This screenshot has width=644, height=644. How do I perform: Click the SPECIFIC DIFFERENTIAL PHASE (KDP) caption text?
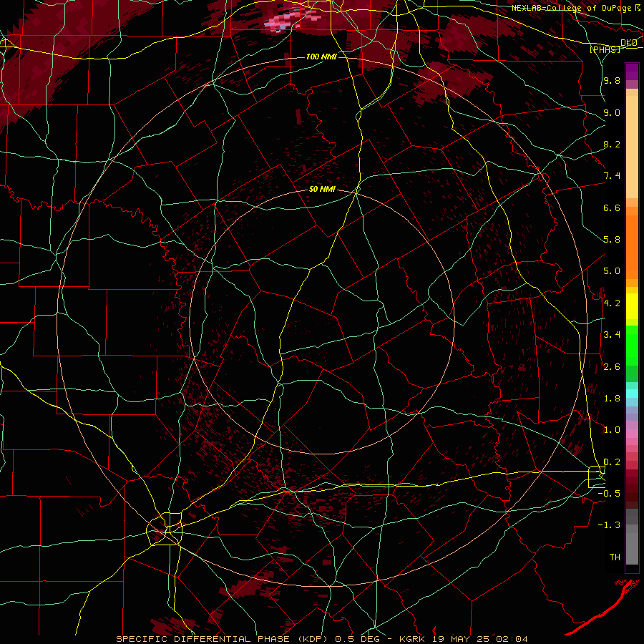(x=222, y=639)
